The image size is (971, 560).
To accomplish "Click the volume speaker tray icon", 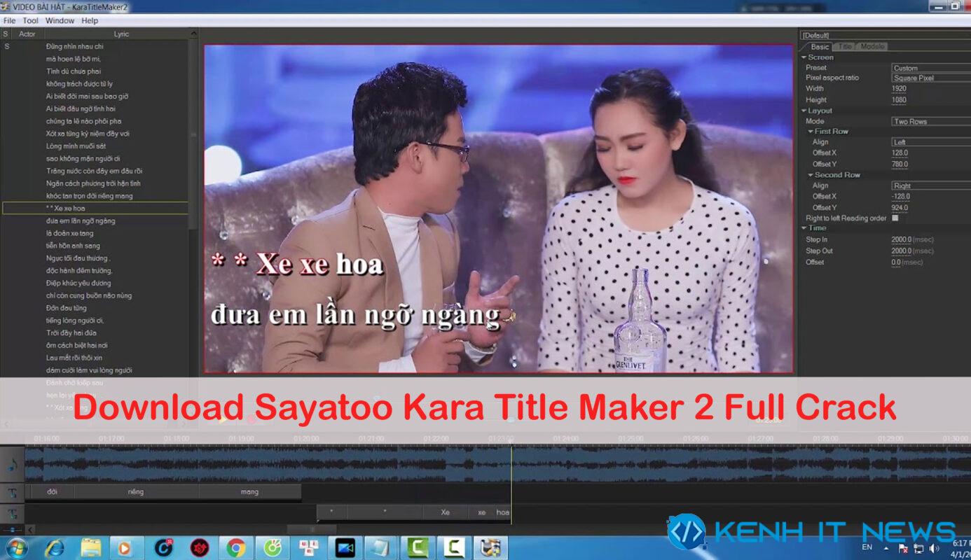I will pos(934,548).
